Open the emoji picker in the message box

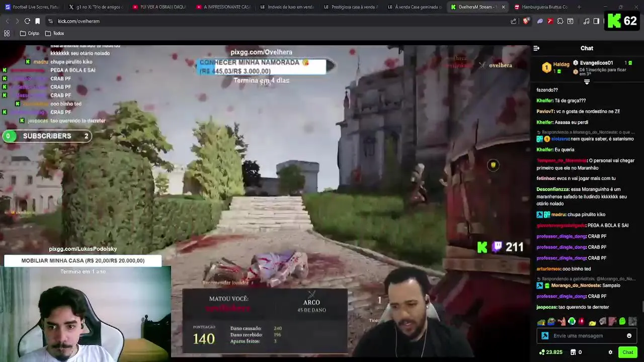(x=629, y=336)
